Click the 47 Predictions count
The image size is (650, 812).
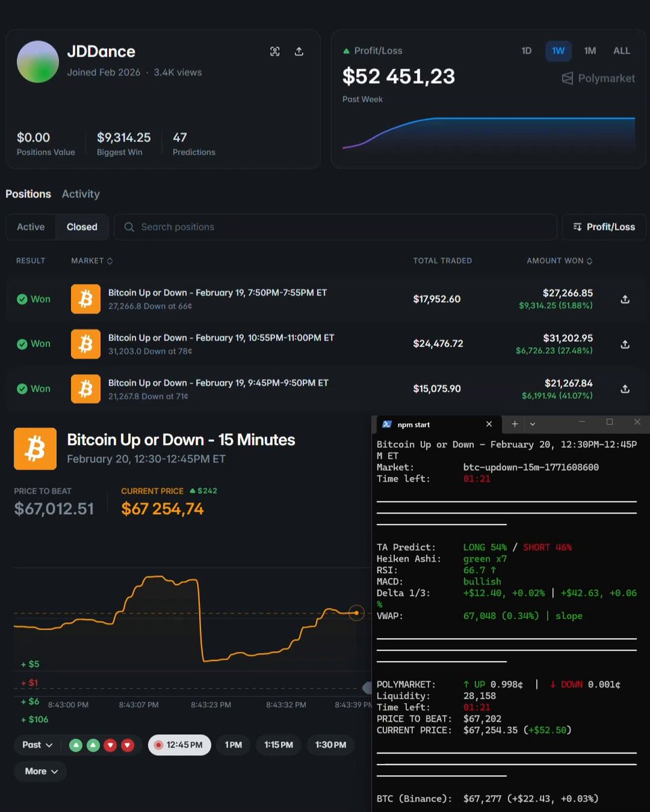[179, 137]
